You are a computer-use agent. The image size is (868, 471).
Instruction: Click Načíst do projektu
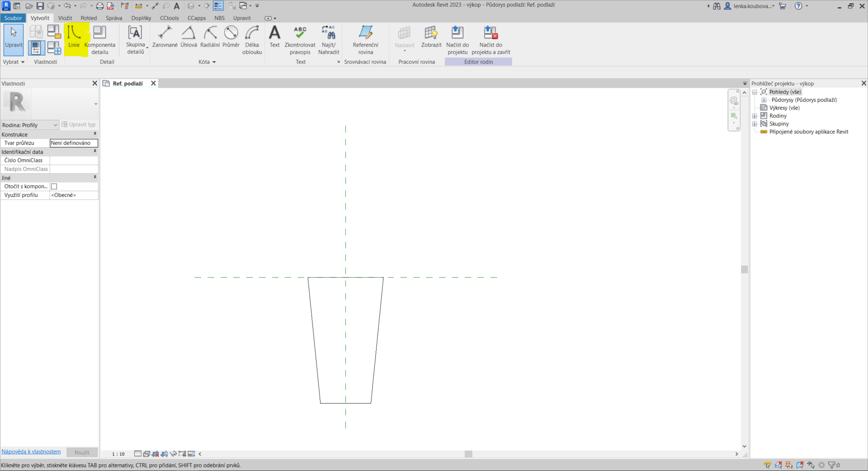pyautogui.click(x=458, y=39)
